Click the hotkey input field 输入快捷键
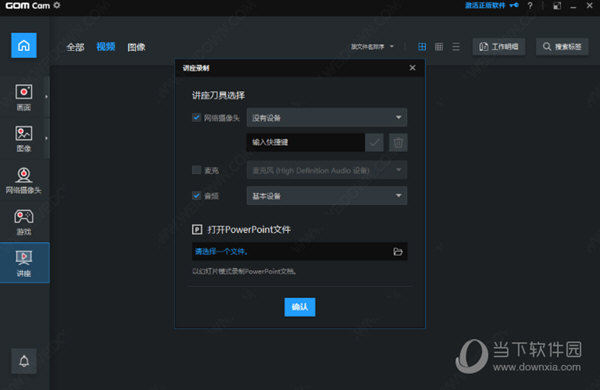 click(305, 142)
